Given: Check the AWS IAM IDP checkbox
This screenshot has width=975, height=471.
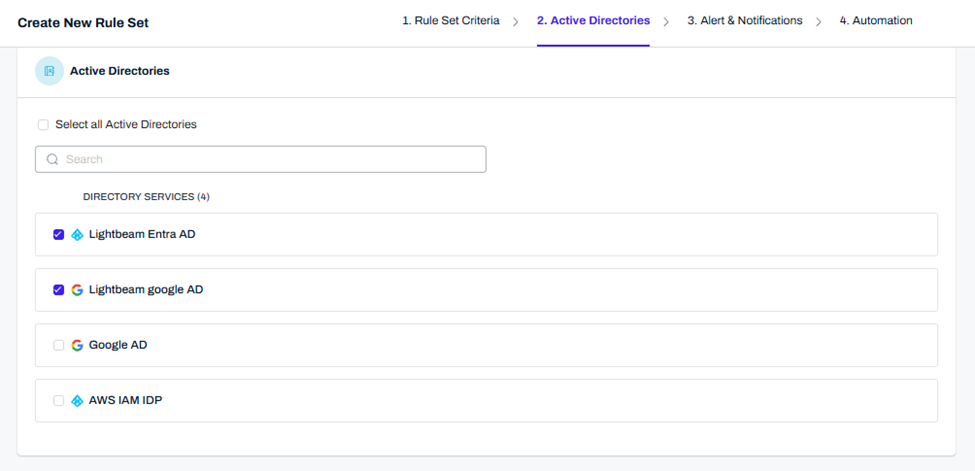Looking at the screenshot, I should 59,400.
